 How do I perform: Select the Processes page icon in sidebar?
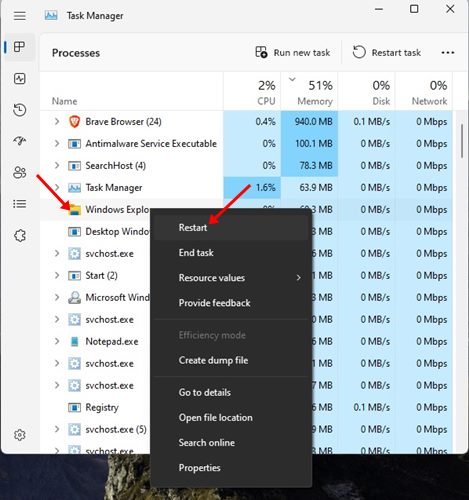[x=19, y=47]
